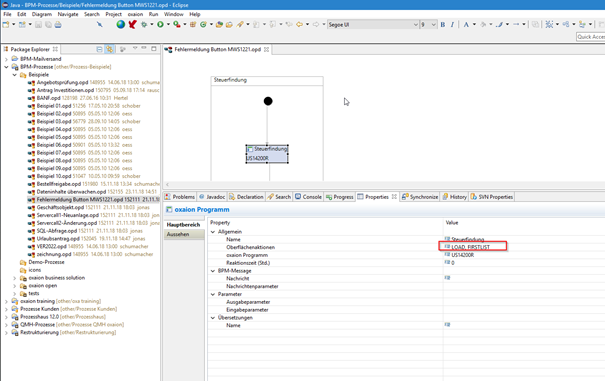Click the blue globe toolbar icon
The width and height of the screenshot is (605, 381).
tap(121, 24)
